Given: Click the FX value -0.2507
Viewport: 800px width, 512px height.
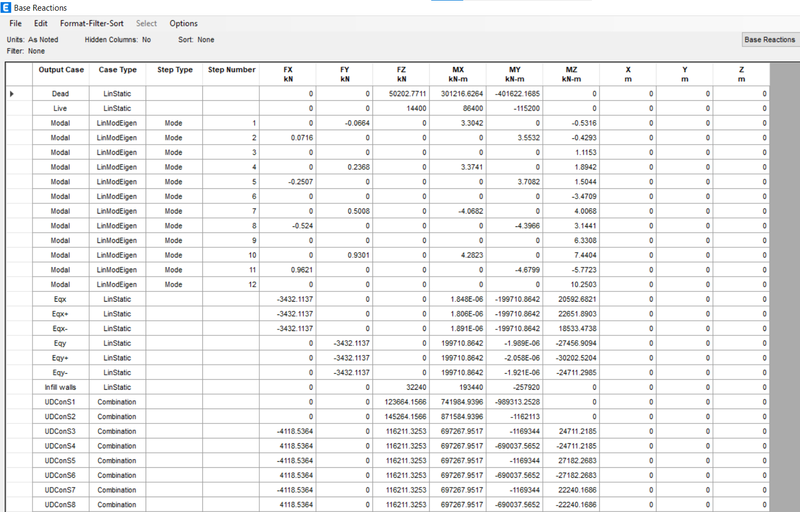Looking at the screenshot, I should point(288,182).
